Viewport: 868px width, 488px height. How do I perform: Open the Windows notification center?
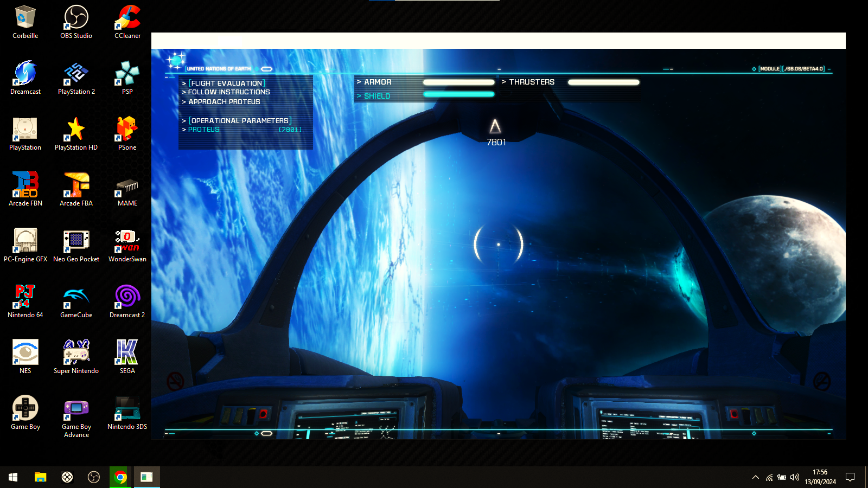click(850, 477)
